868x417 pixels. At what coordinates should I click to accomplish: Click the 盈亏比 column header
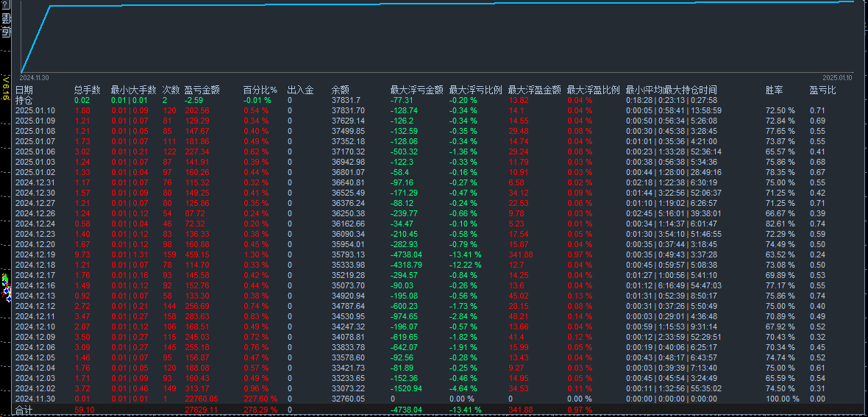(x=822, y=90)
